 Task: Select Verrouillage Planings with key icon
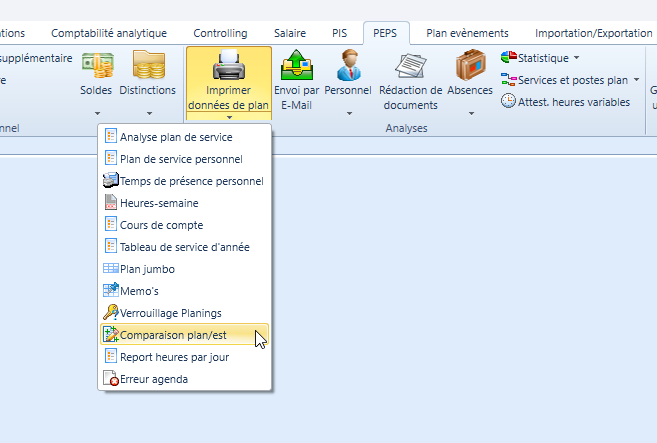click(x=170, y=313)
